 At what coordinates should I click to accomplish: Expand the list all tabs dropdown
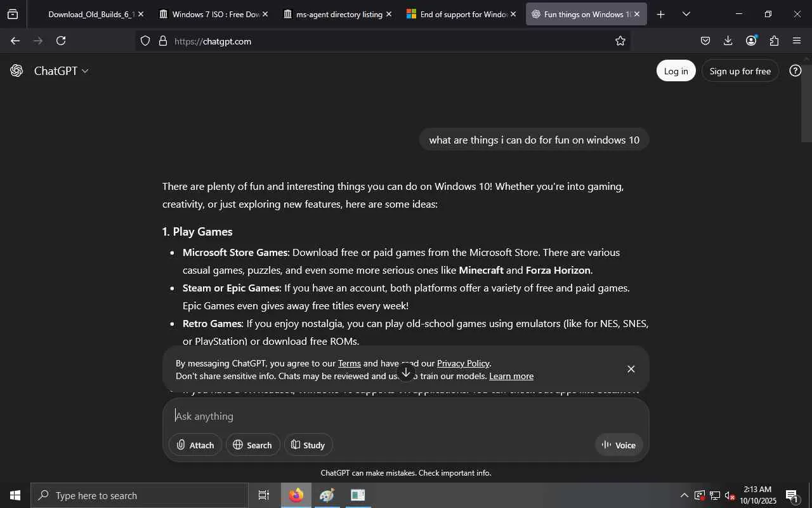pyautogui.click(x=686, y=14)
